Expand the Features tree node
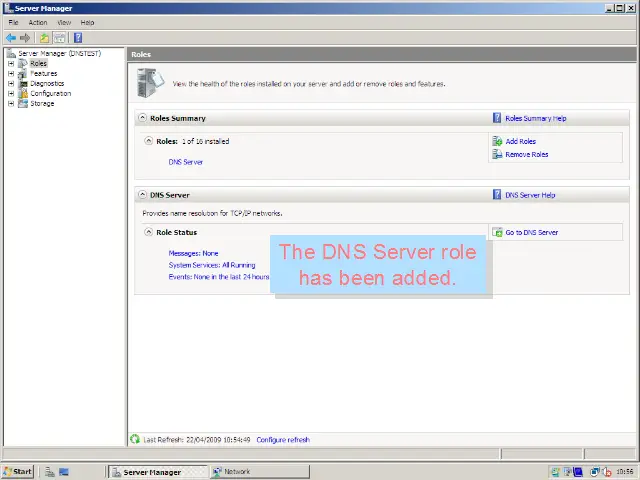Screen dimensions: 640x480 11,73
